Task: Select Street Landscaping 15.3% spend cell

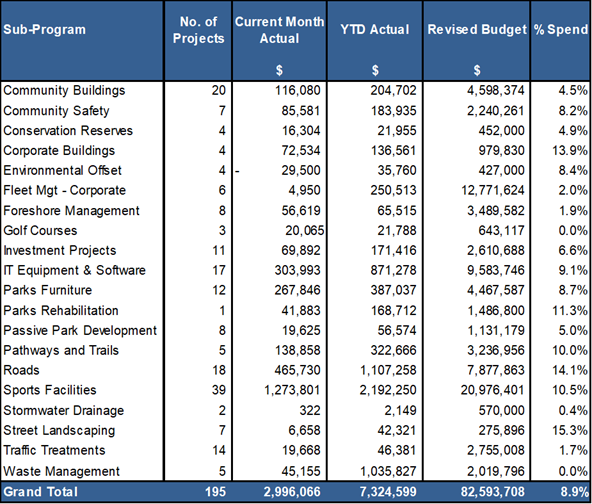Action: click(570, 430)
